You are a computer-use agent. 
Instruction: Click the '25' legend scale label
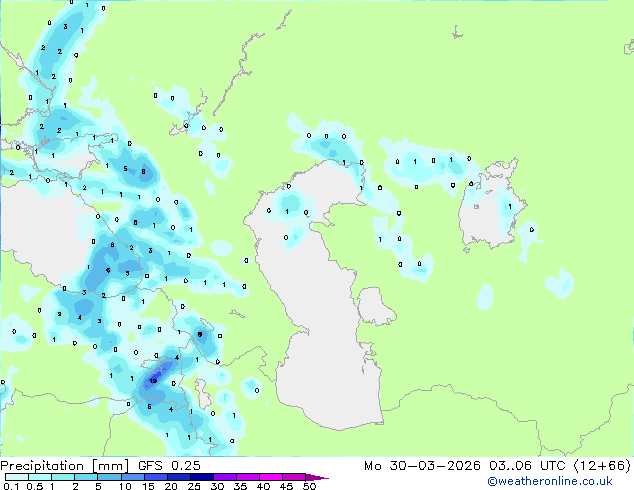click(194, 486)
